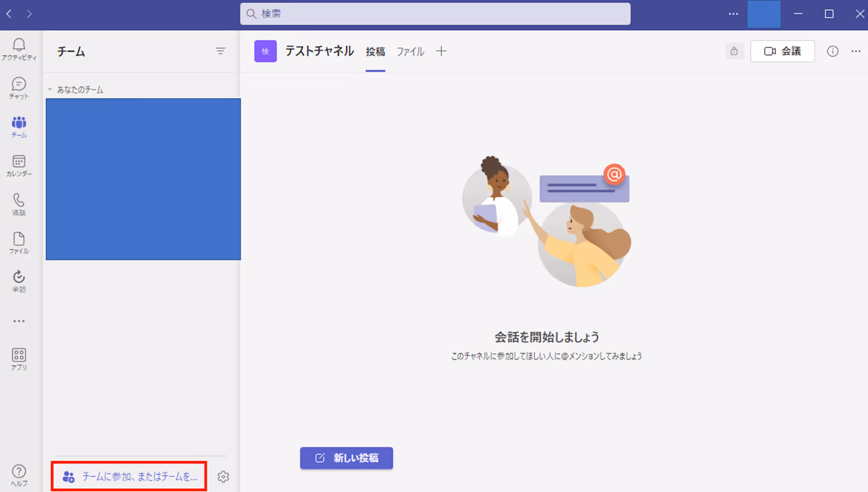Open Files from the left rail

[19, 243]
